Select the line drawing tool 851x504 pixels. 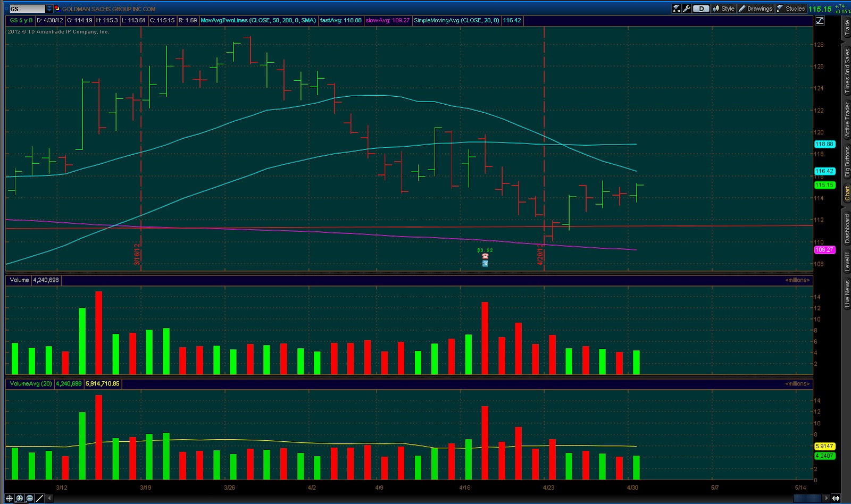pyautogui.click(x=39, y=498)
